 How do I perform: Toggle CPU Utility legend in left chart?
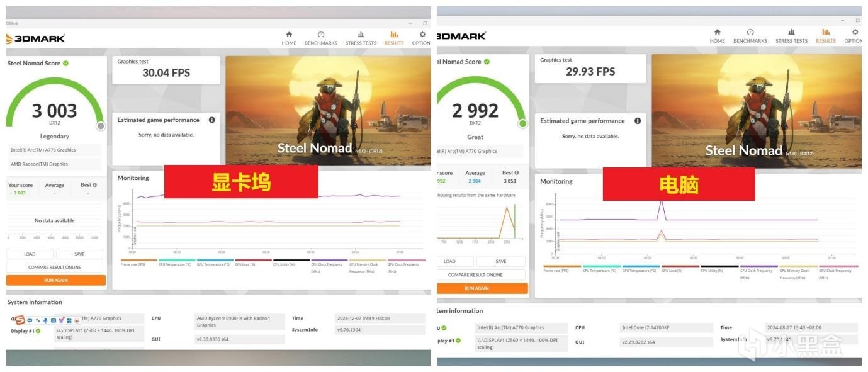coord(291,262)
